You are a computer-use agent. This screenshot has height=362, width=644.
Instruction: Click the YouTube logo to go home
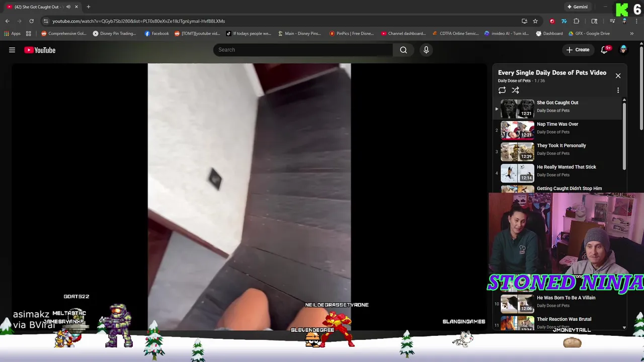point(40,50)
